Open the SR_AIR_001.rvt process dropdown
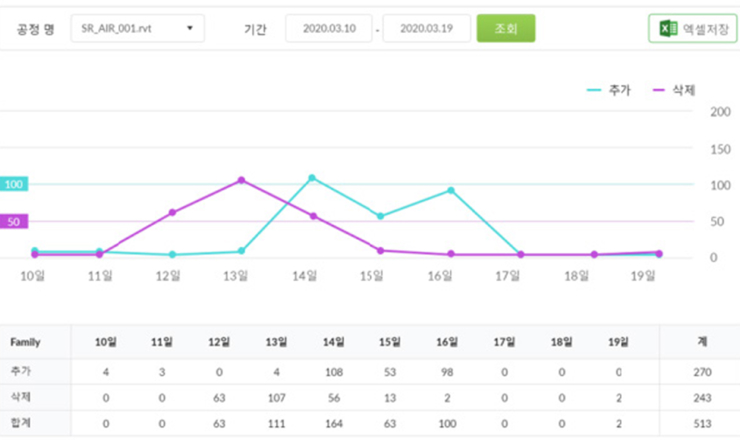740x440 pixels. tap(137, 29)
